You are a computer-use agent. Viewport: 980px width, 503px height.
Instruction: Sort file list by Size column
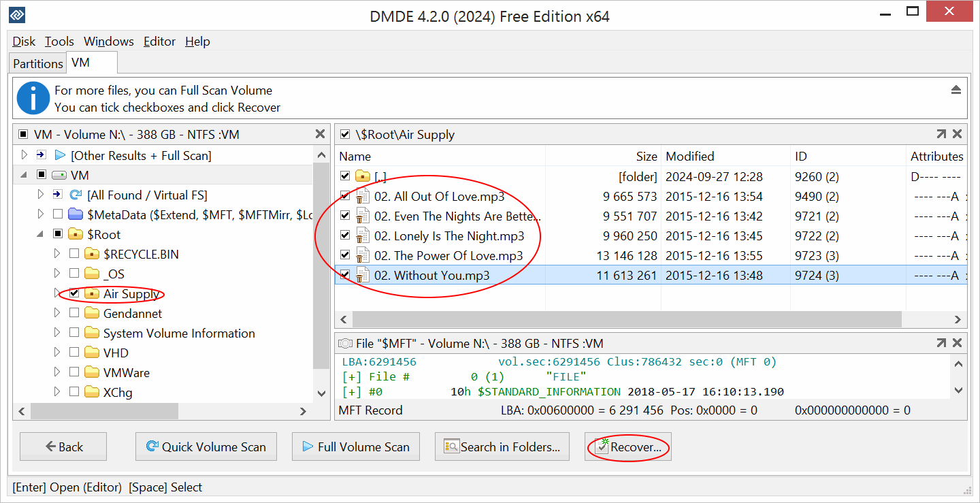point(604,156)
